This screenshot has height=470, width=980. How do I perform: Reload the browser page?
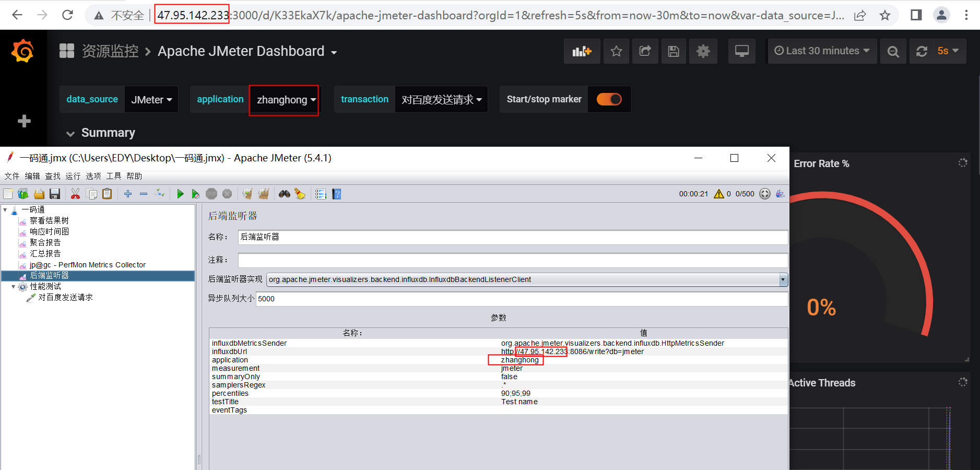[x=67, y=15]
